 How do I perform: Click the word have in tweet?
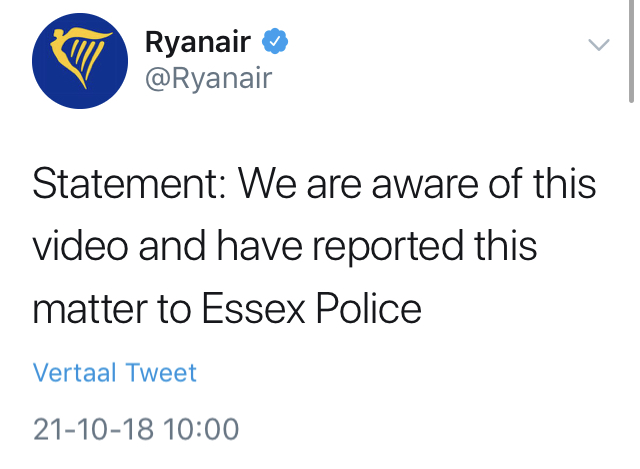(x=260, y=246)
